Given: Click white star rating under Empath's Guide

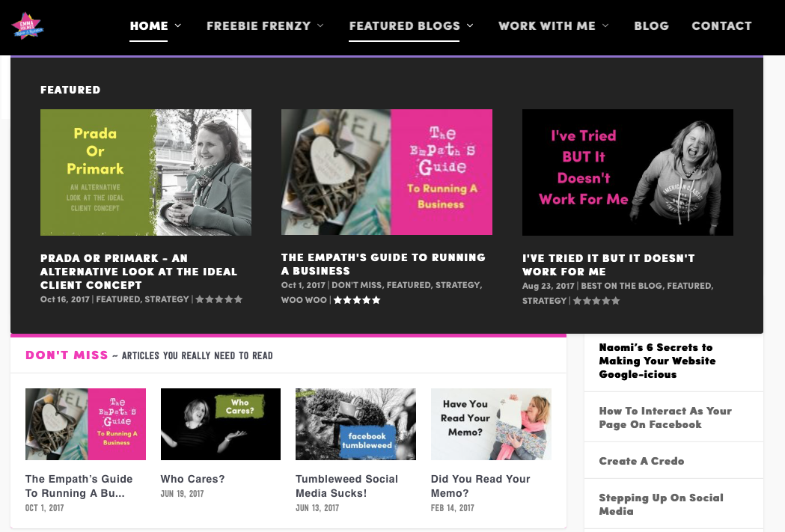Looking at the screenshot, I should pyautogui.click(x=357, y=300).
